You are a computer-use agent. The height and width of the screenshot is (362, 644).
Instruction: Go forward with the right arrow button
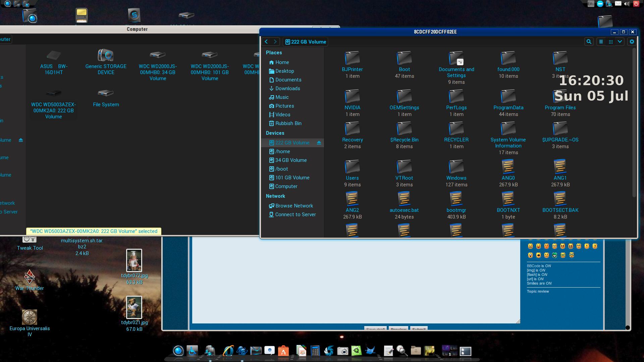tap(275, 42)
